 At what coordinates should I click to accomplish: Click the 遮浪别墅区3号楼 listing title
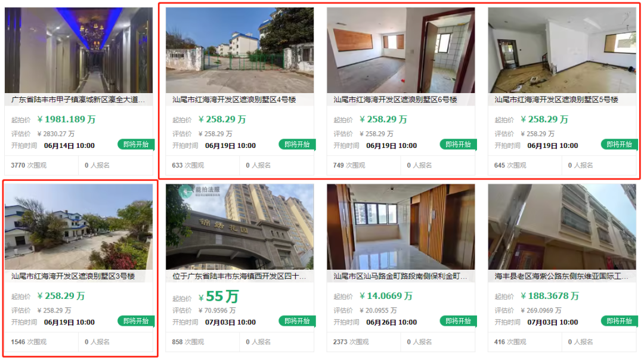73,276
